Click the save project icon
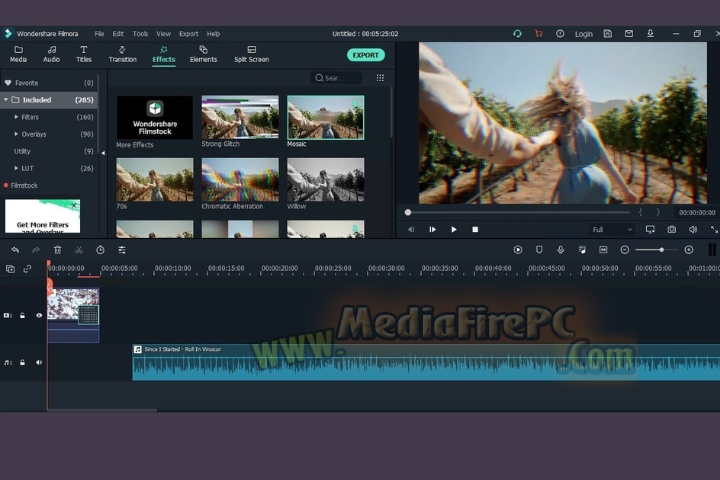This screenshot has height=480, width=720. pyautogui.click(x=608, y=34)
